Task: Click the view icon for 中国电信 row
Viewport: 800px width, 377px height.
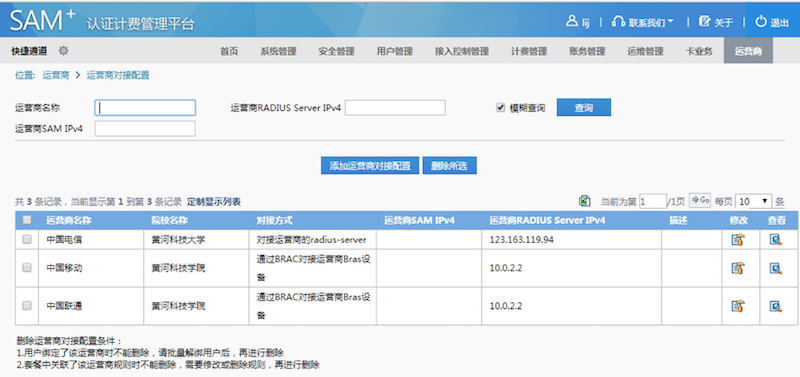Action: coord(776,239)
